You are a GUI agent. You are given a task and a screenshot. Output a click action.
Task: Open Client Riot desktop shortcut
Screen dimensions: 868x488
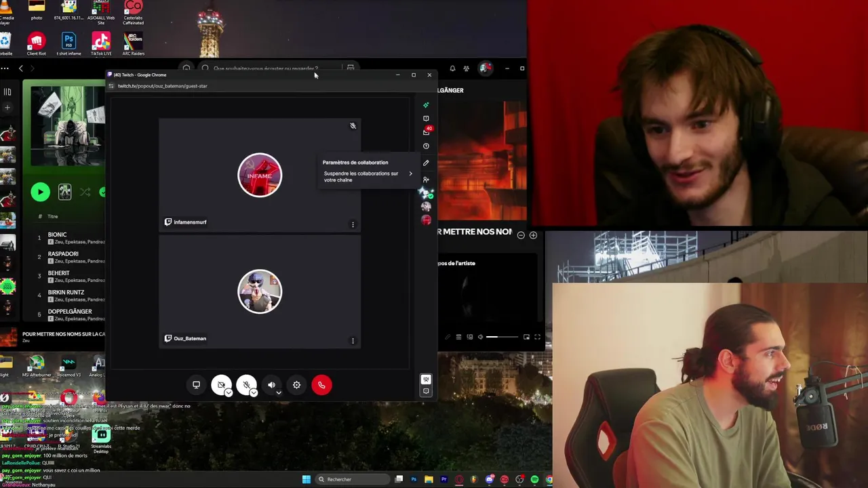click(x=37, y=45)
